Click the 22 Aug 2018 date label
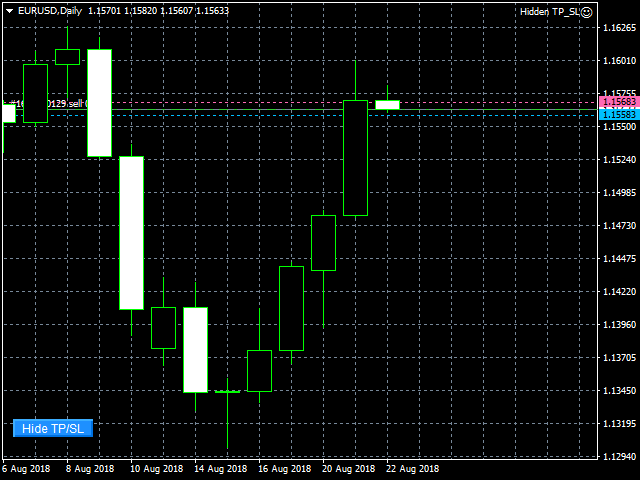 412,469
